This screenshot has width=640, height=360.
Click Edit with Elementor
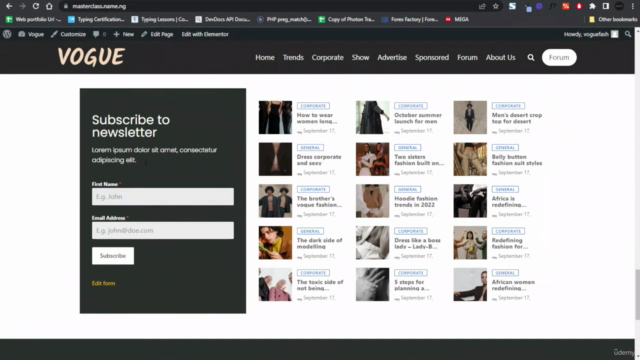[205, 34]
